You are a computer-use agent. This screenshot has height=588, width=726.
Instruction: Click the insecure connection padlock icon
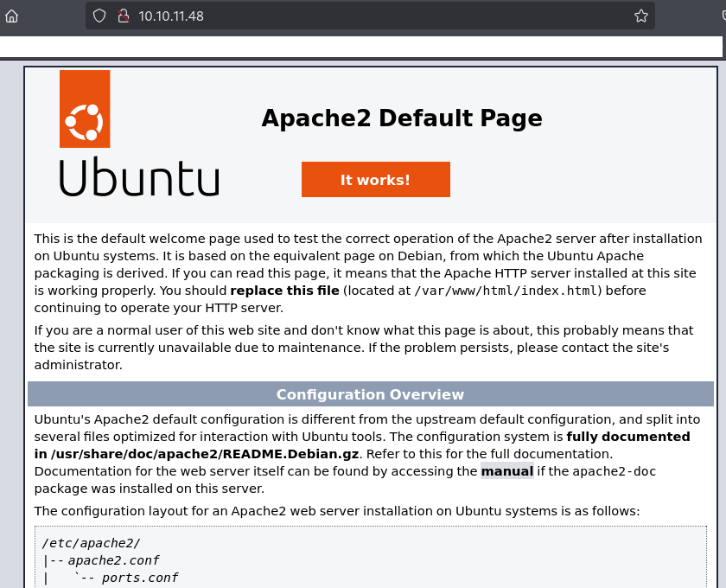(122, 16)
